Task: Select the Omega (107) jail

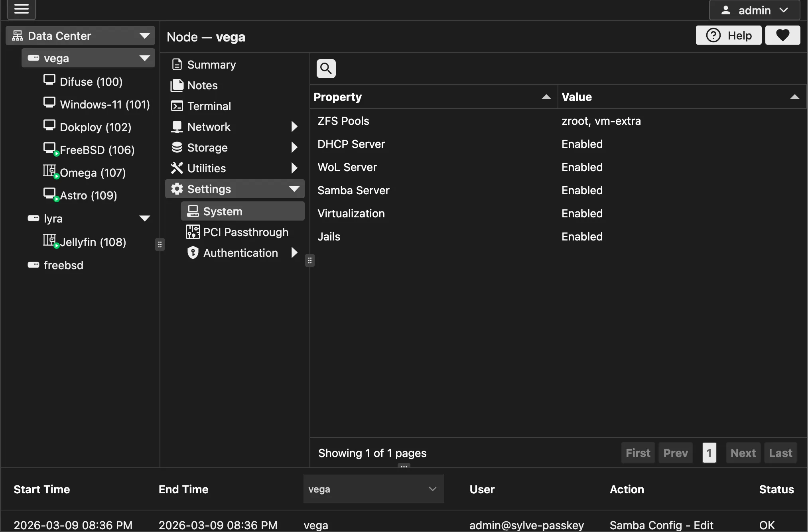Action: (x=92, y=173)
